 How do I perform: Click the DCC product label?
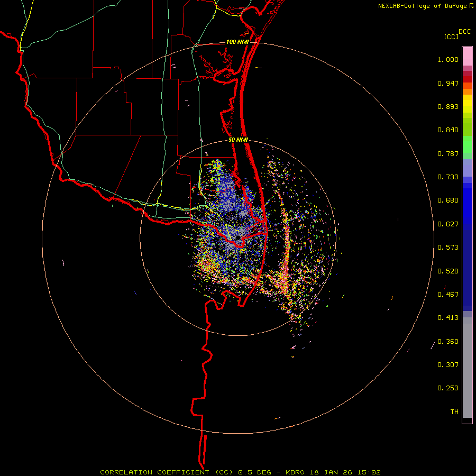pyautogui.click(x=465, y=32)
